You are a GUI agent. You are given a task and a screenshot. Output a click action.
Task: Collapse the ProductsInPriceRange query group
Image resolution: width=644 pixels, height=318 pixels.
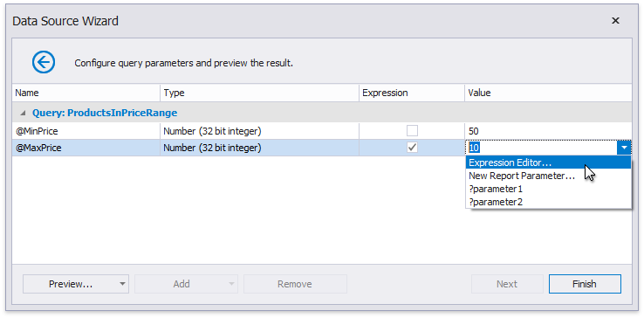tap(24, 113)
